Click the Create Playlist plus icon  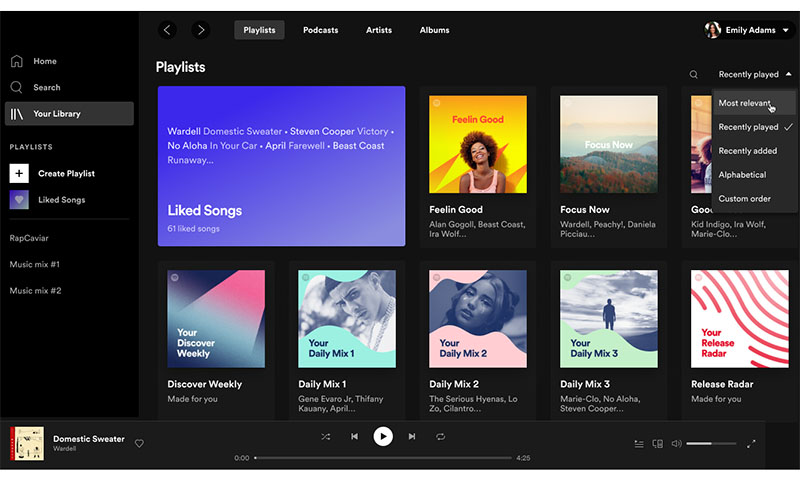coord(19,173)
